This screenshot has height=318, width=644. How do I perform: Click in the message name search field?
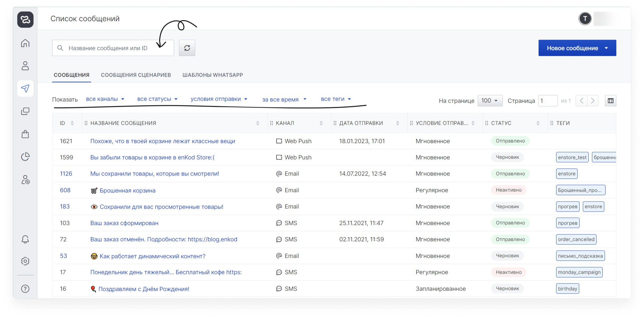tap(113, 48)
